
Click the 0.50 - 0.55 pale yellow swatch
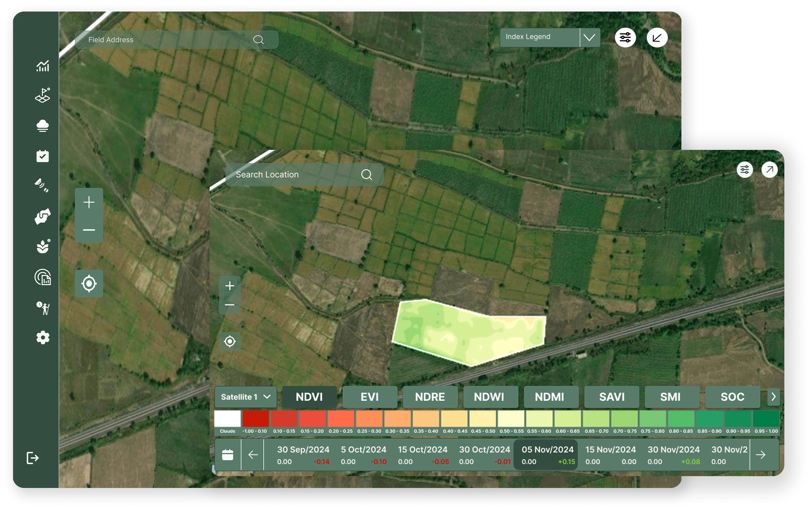pyautogui.click(x=511, y=418)
